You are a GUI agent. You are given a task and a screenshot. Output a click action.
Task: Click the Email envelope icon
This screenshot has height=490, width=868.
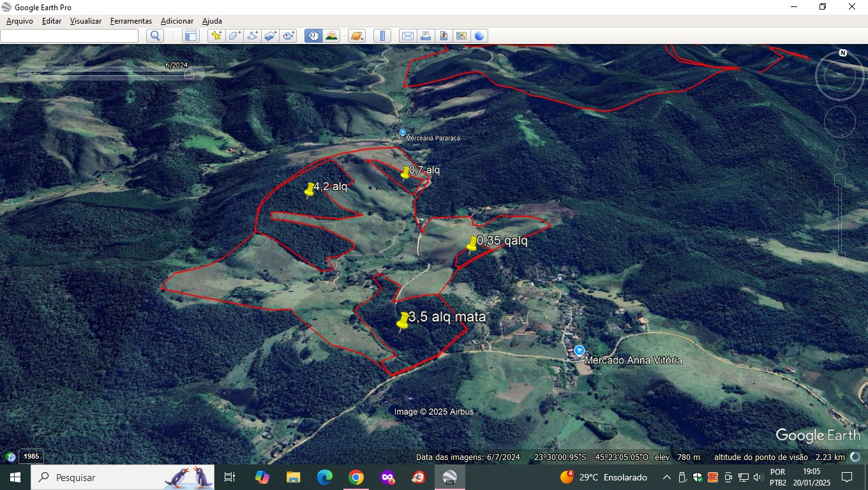coord(407,36)
